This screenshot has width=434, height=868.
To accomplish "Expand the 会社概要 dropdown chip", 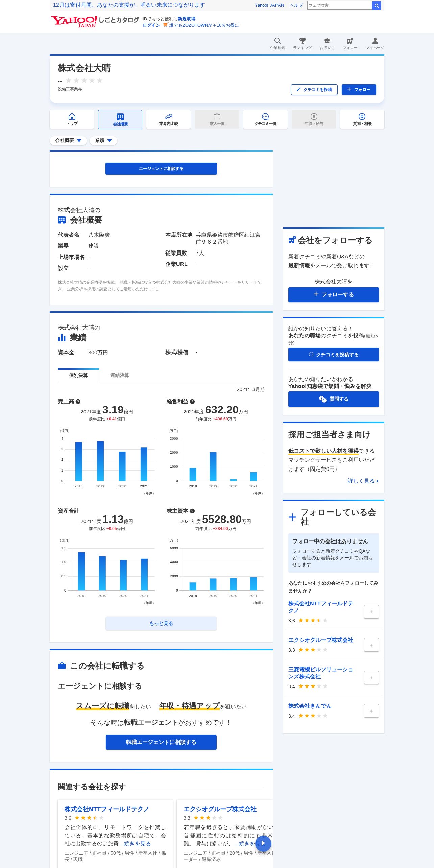I will 68,141.
